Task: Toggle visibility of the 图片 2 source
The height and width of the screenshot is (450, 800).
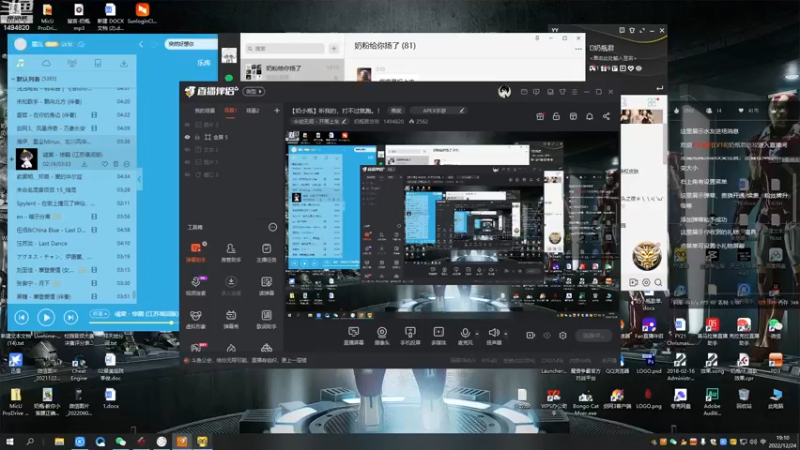Action: click(x=187, y=124)
